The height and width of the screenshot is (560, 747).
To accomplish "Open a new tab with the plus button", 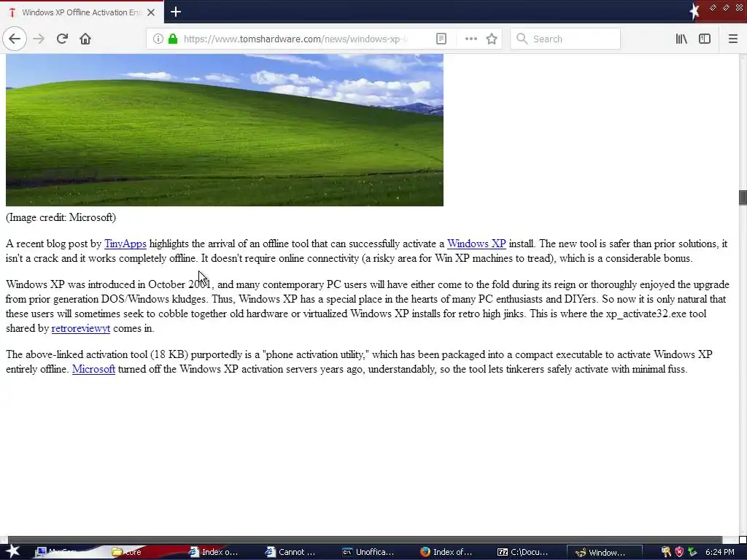I will coord(176,12).
